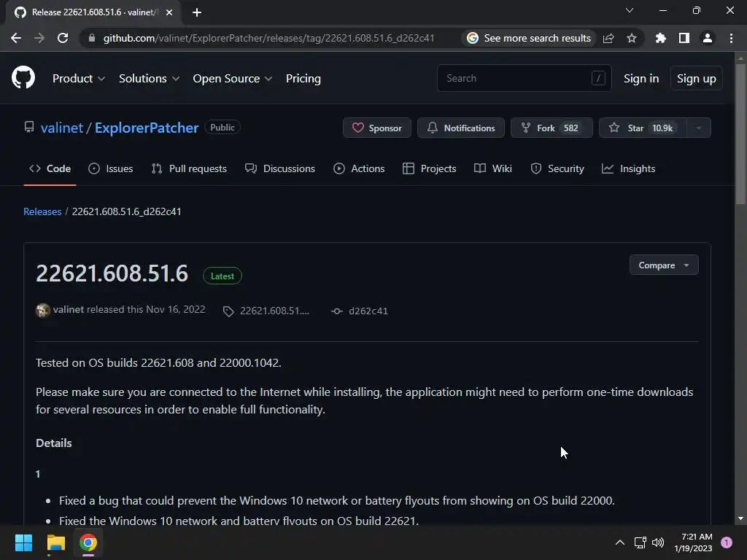Viewport: 747px width, 560px height.
Task: Open network status tray icon
Action: 640,542
